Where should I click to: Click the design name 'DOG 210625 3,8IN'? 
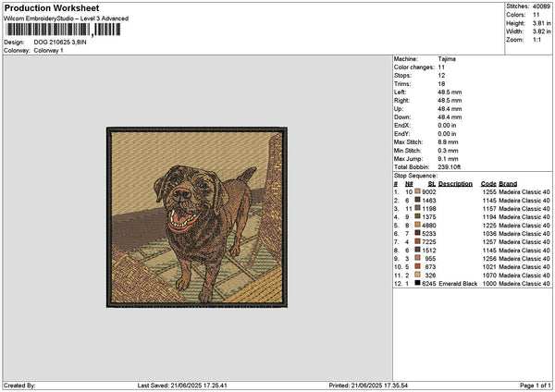pyautogui.click(x=60, y=43)
